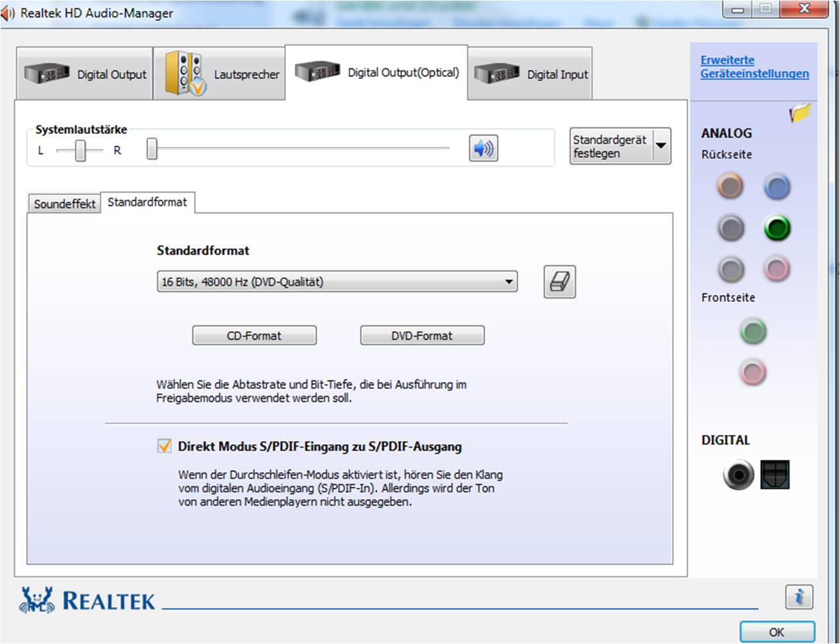Mute system volume with speaker icon
Viewport: 840px width, 644px height.
484,148
